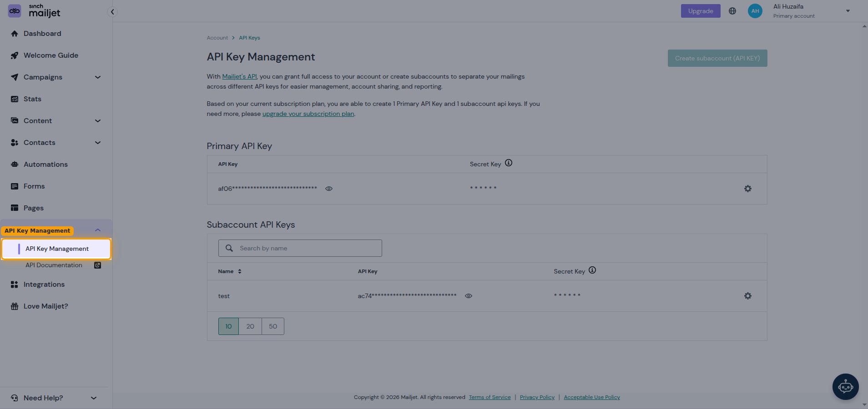Screen dimensions: 868x409
Task: Open the Acceptable Use Policy link
Action: coord(592,397)
